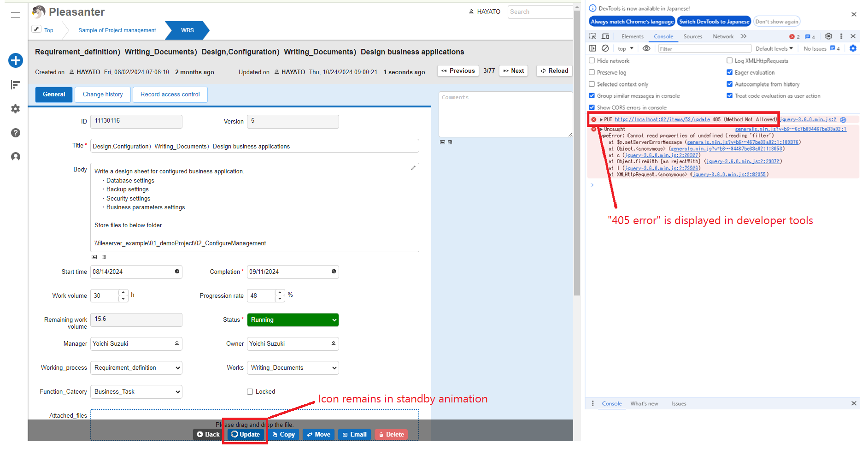
Task: Open the Function_Cateory dropdown
Action: (x=136, y=392)
